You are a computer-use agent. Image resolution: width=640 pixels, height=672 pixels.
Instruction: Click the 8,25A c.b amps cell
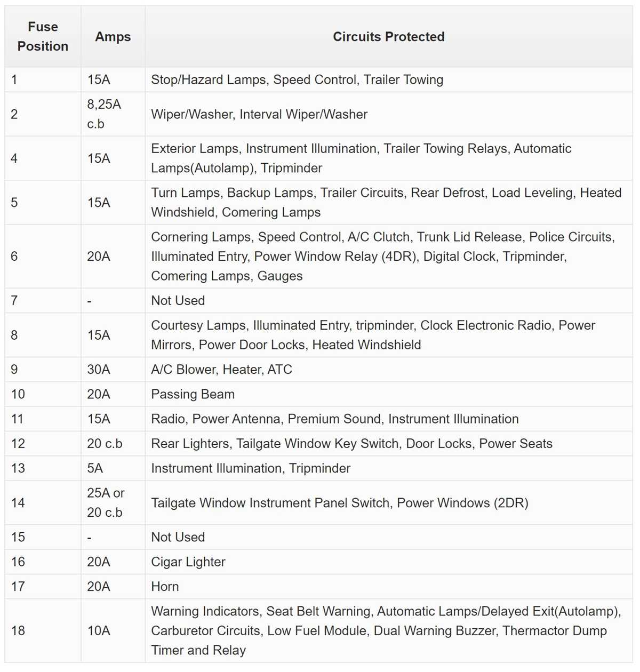[x=113, y=114]
